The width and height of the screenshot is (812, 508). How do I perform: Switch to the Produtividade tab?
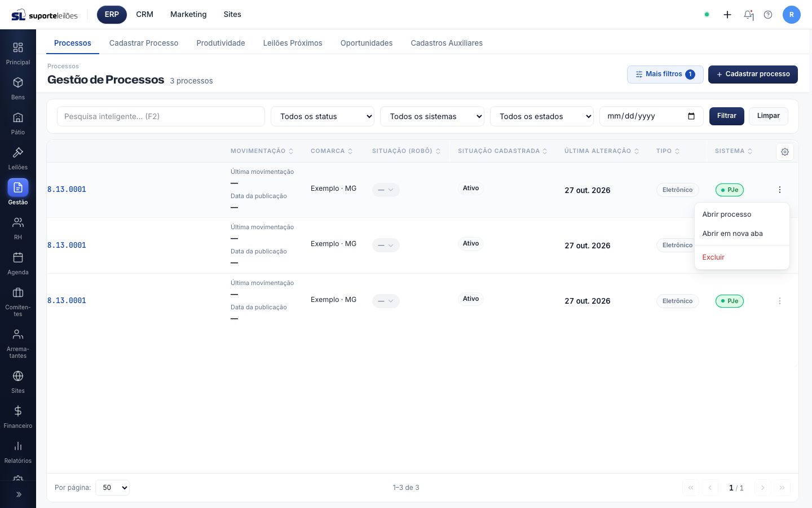[220, 43]
